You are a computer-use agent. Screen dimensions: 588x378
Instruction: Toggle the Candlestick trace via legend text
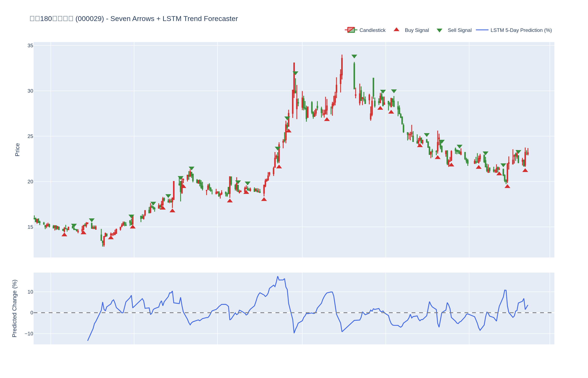pos(372,30)
